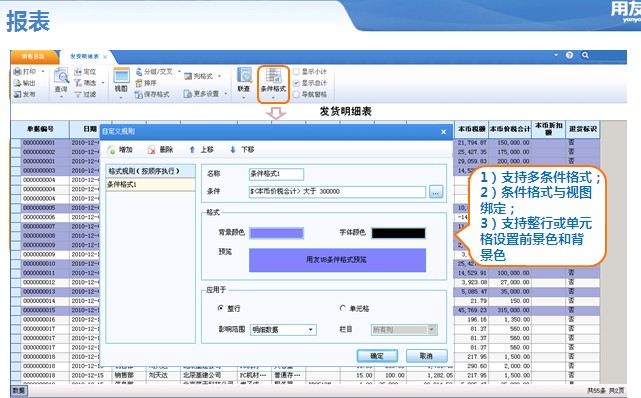Pick the 背景颜色 purple swatch
The height and width of the screenshot is (398, 641).
[x=276, y=233]
